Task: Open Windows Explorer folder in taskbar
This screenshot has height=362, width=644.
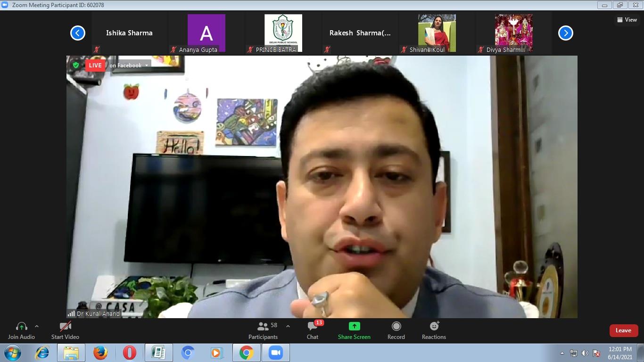Action: (71, 353)
